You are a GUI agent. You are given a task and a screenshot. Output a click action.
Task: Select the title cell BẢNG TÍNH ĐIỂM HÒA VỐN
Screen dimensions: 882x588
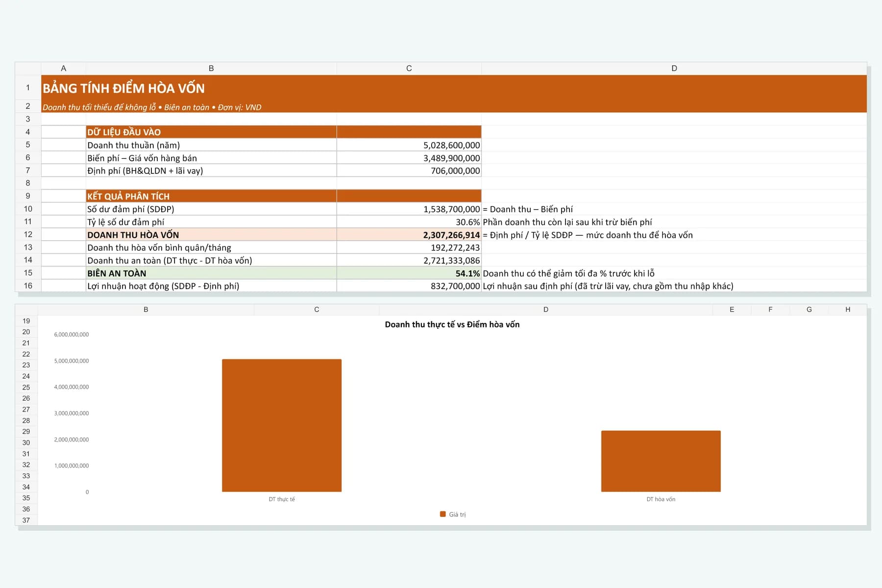(454, 88)
